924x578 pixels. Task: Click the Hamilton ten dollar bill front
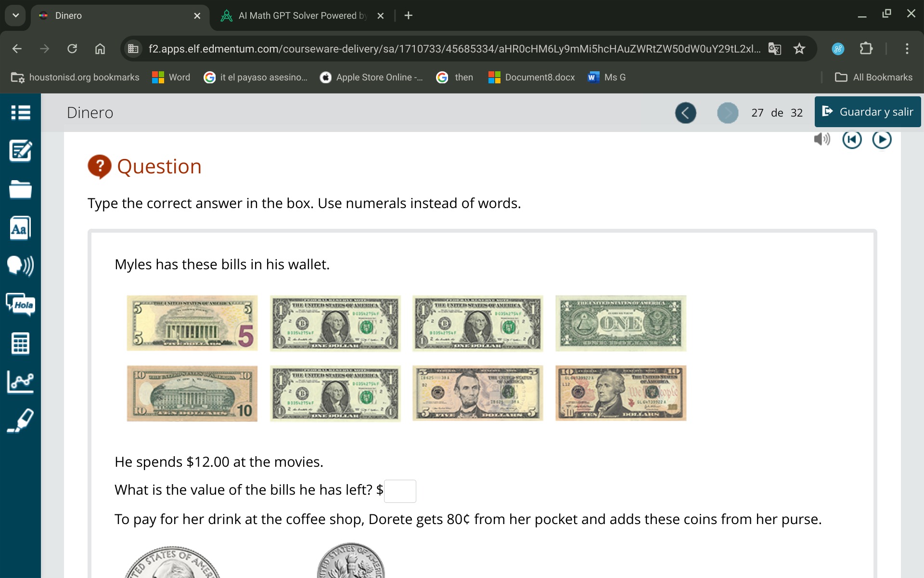click(x=621, y=393)
